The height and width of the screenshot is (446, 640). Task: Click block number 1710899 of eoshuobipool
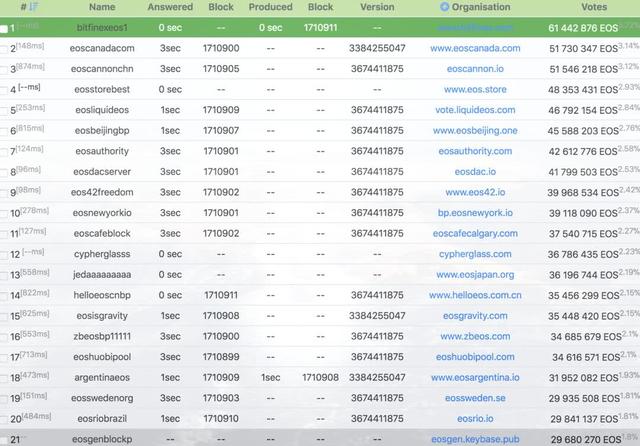[x=221, y=357]
